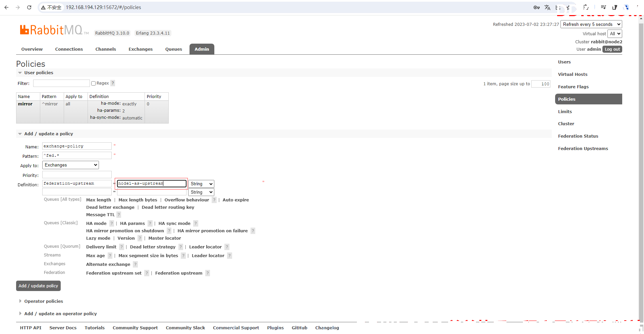Open help for Alternate exchange
This screenshot has width=644, height=334.
click(x=136, y=264)
